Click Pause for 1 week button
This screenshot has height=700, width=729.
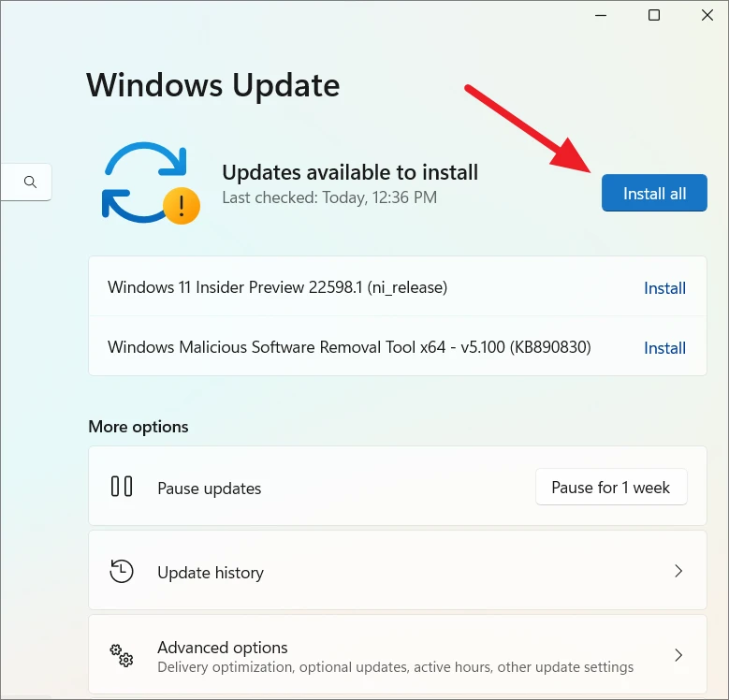(611, 488)
